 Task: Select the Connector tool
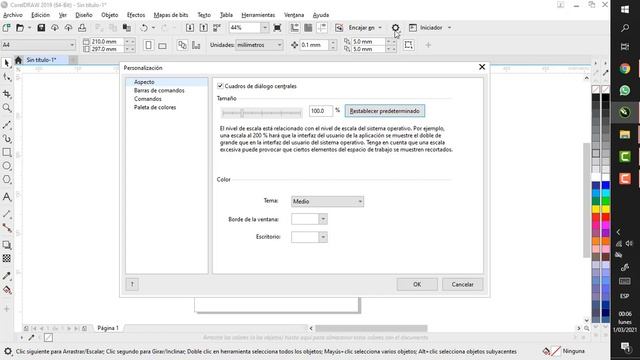tap(7, 228)
